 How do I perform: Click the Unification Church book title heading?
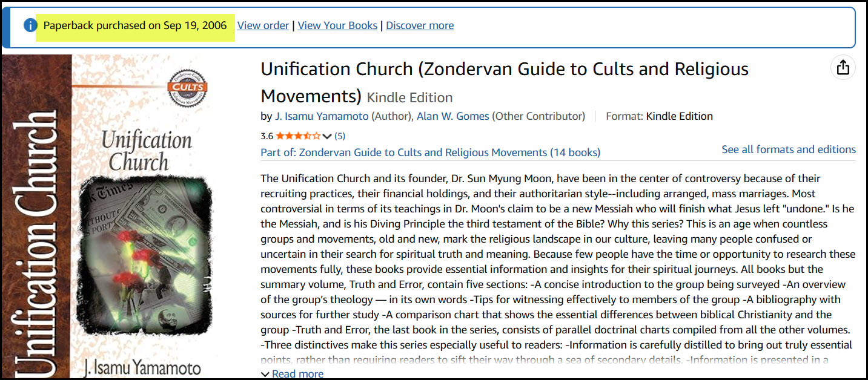[504, 70]
